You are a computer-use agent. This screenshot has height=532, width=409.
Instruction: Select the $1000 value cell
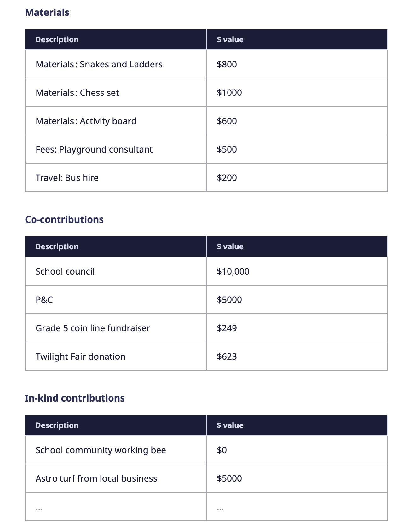tap(229, 93)
